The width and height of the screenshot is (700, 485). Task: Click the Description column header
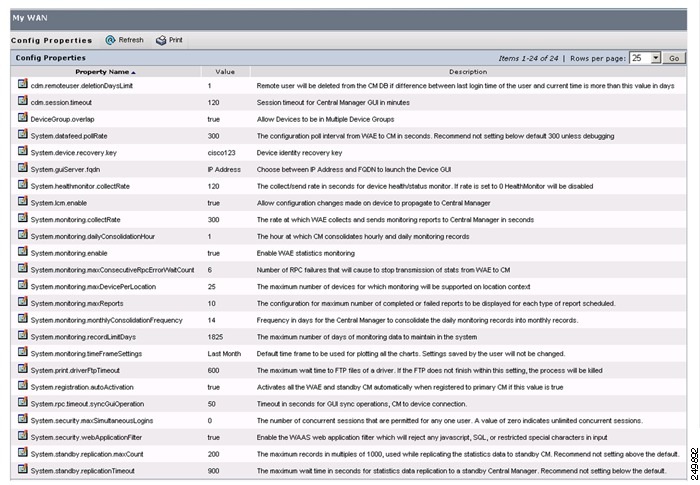click(468, 72)
